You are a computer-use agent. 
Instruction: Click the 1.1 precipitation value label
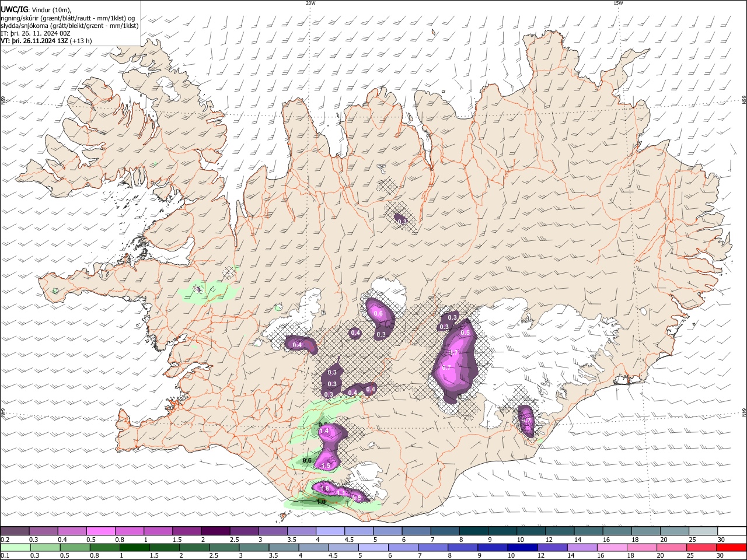[x=340, y=494]
